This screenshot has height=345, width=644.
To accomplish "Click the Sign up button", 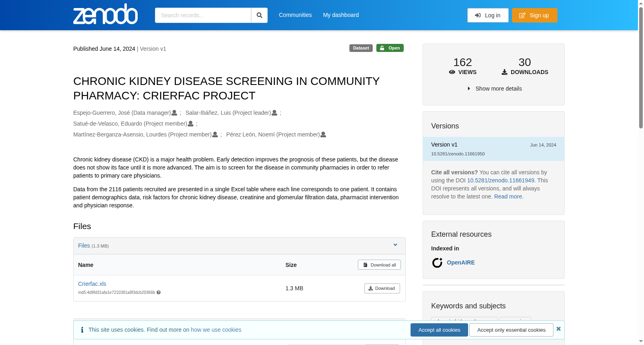I will click(535, 15).
